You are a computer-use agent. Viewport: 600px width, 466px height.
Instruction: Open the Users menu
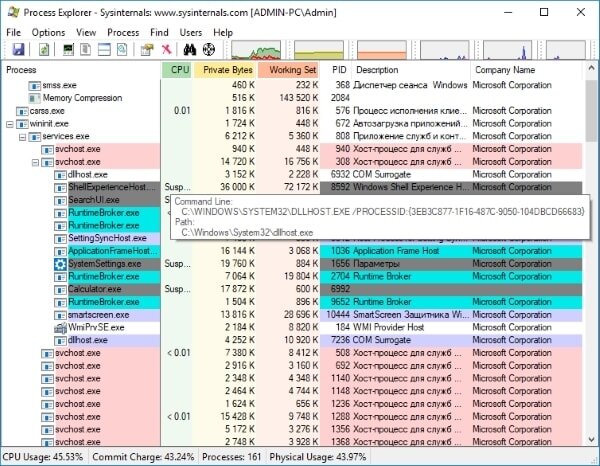tap(191, 33)
